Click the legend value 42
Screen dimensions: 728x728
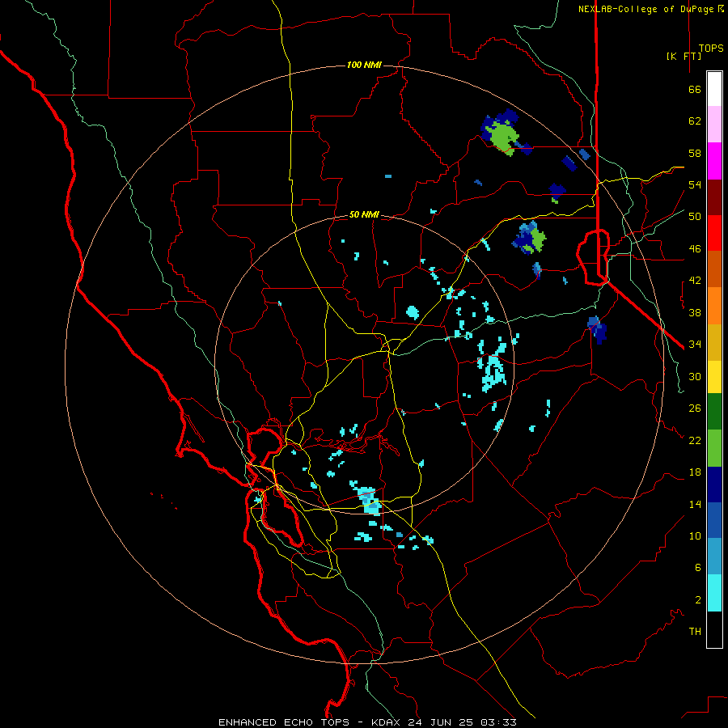tap(695, 281)
